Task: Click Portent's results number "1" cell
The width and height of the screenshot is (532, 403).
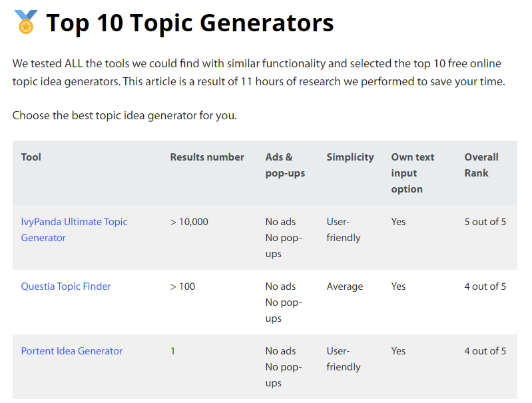Action: (x=173, y=351)
